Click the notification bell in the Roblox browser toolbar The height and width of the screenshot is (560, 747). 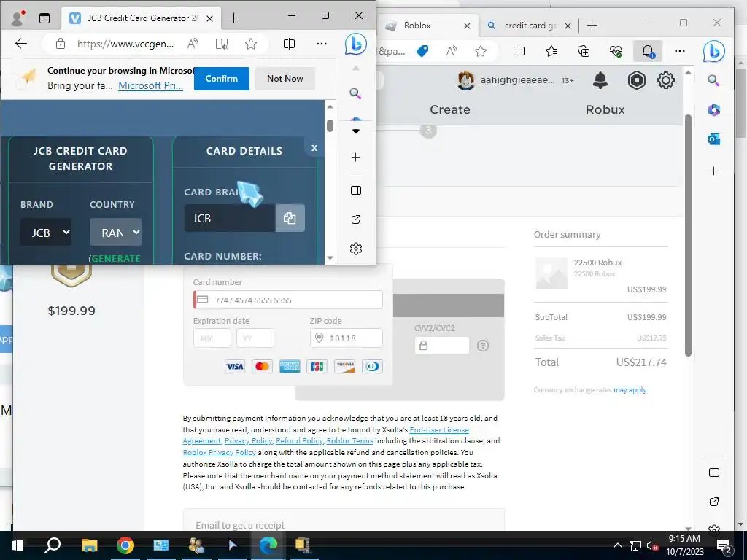point(648,51)
